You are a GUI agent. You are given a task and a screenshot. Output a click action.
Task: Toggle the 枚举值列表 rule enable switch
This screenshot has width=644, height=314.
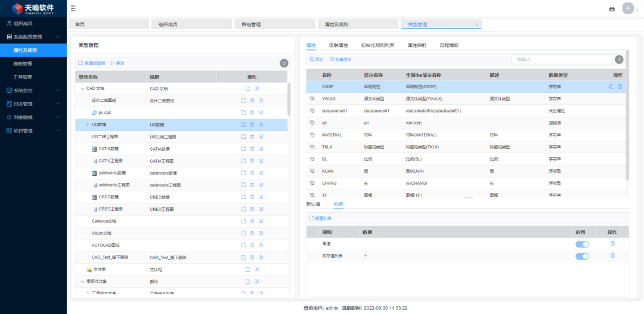pyautogui.click(x=582, y=256)
